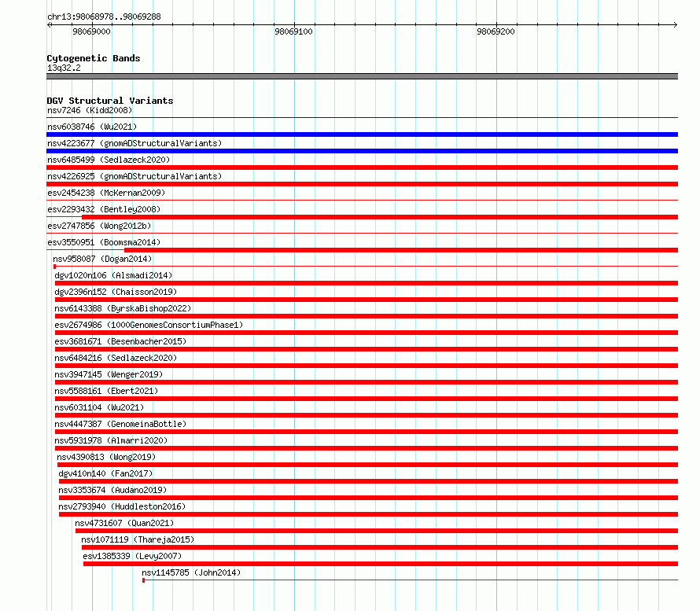
Task: Open nsv958087 (Dogan2014) variant label
Action: coord(102,259)
